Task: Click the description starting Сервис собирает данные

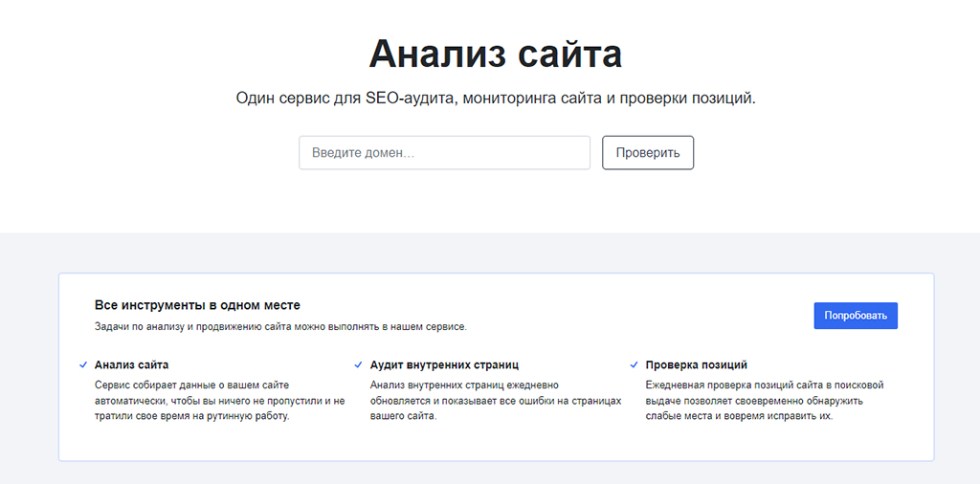Action: point(219,401)
